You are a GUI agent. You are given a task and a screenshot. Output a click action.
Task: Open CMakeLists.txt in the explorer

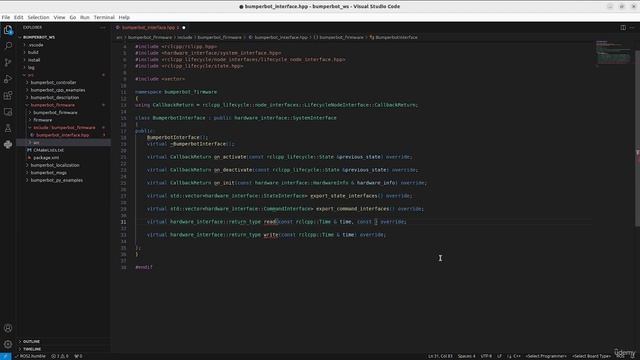49,150
